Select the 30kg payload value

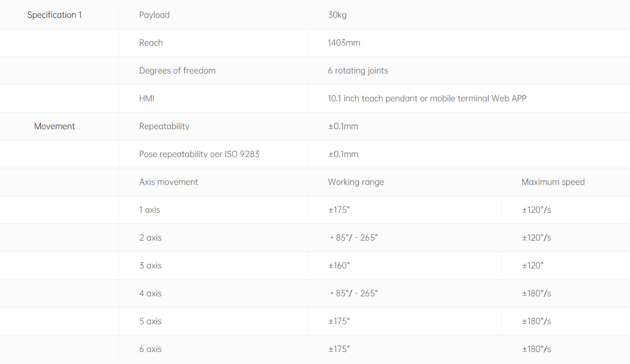[337, 15]
